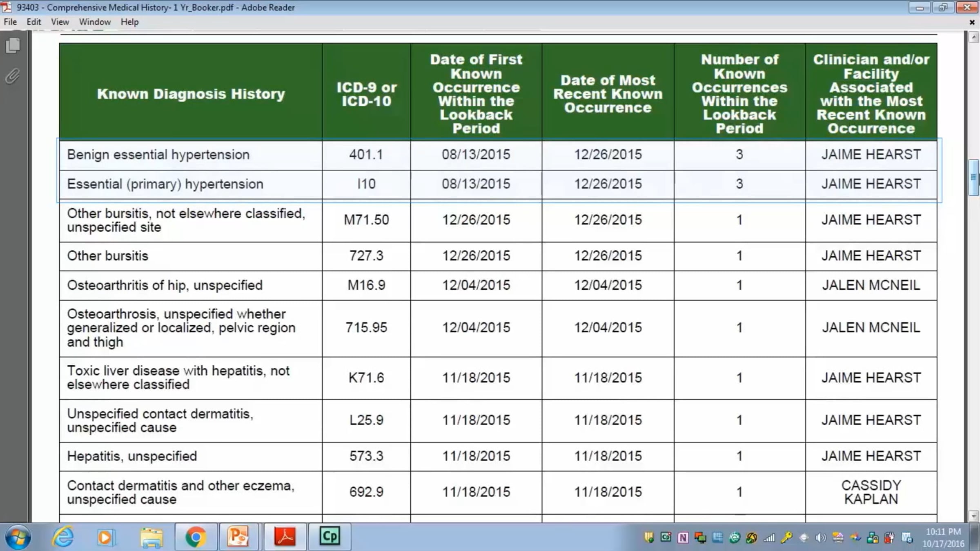The height and width of the screenshot is (551, 980).
Task: Open the network lock tray icon
Action: [873, 538]
